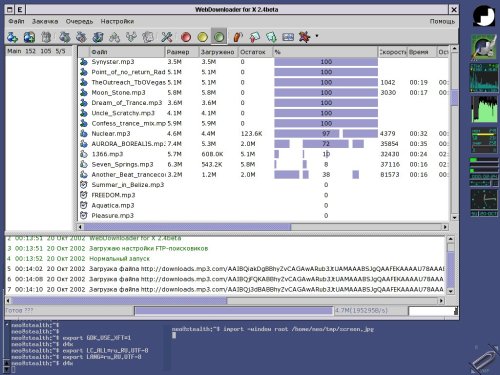Click the waiting clock icon beside Summer_in_Belize.mp3
500x375 pixels.
(x=84, y=185)
